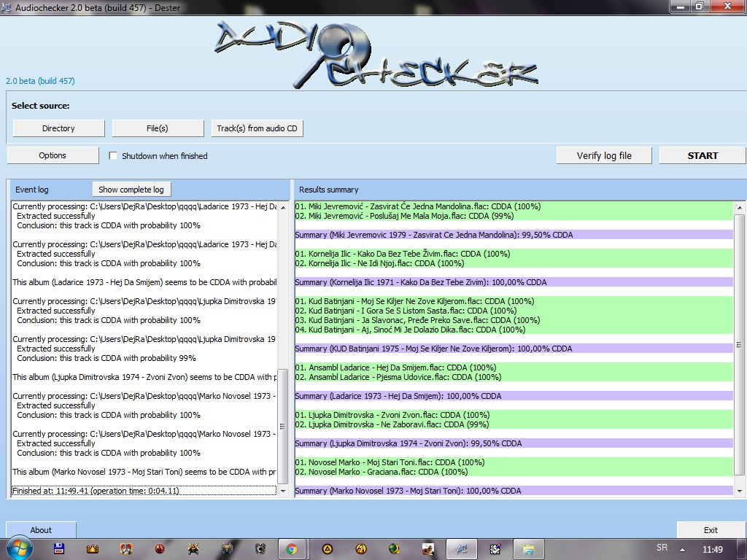Open the Options dialog
This screenshot has width=747, height=560.
[x=53, y=155]
